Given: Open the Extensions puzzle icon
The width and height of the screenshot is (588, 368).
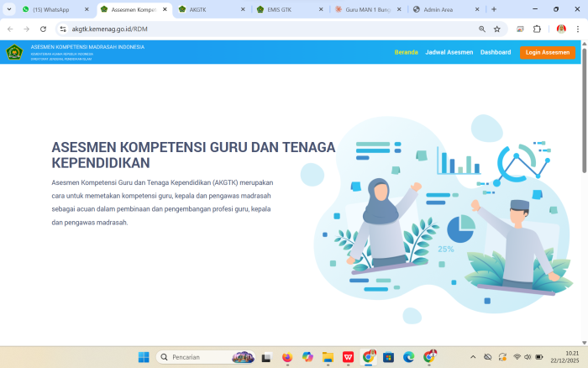Looking at the screenshot, I should [537, 29].
